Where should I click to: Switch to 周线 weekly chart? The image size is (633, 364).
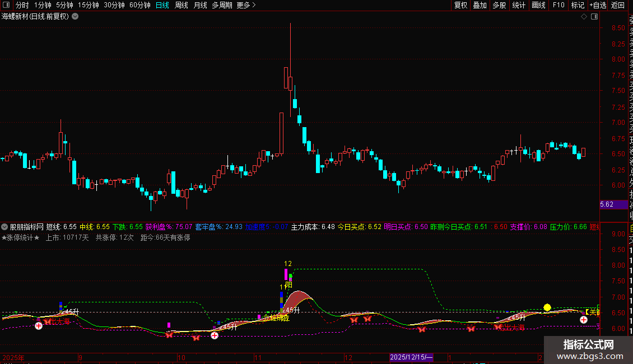pos(181,5)
